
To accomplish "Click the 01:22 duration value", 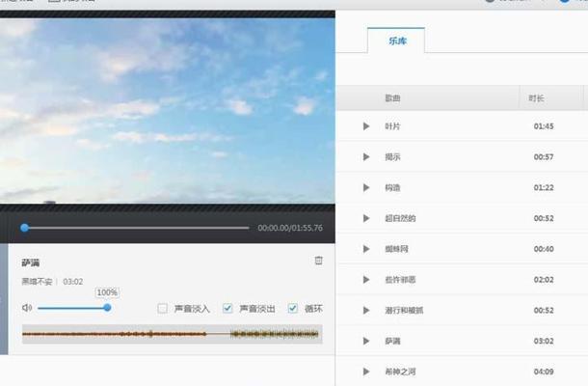I will point(544,188).
